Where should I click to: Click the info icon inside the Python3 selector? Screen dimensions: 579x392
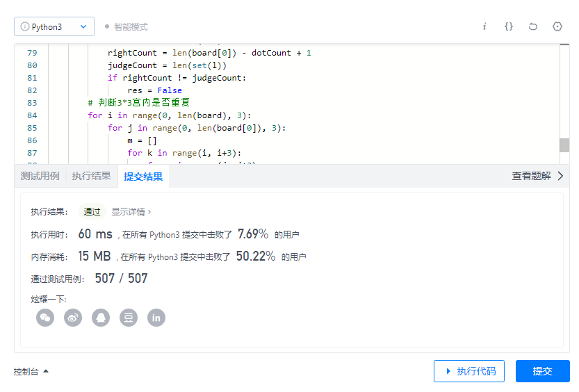(x=25, y=26)
